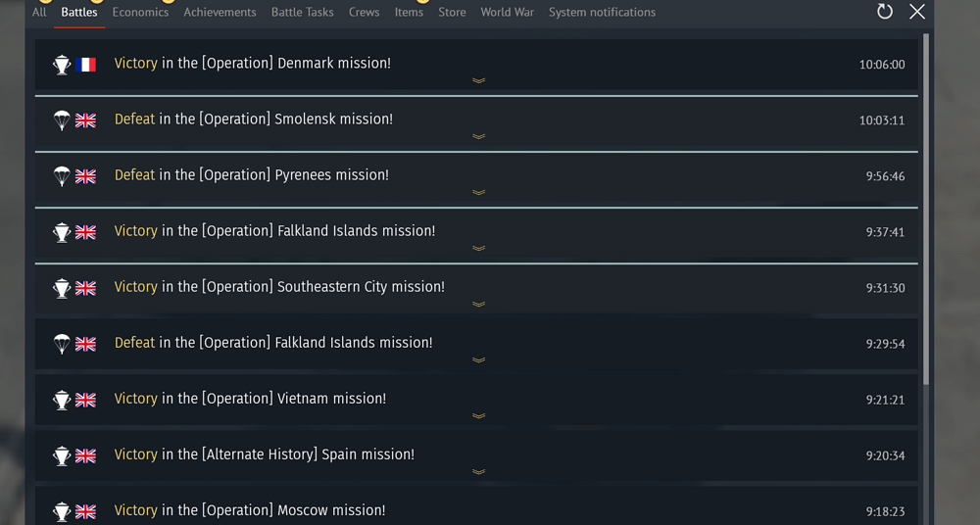Click the trophy icon for the Moscow mission
The width and height of the screenshot is (980, 525).
[x=62, y=512]
